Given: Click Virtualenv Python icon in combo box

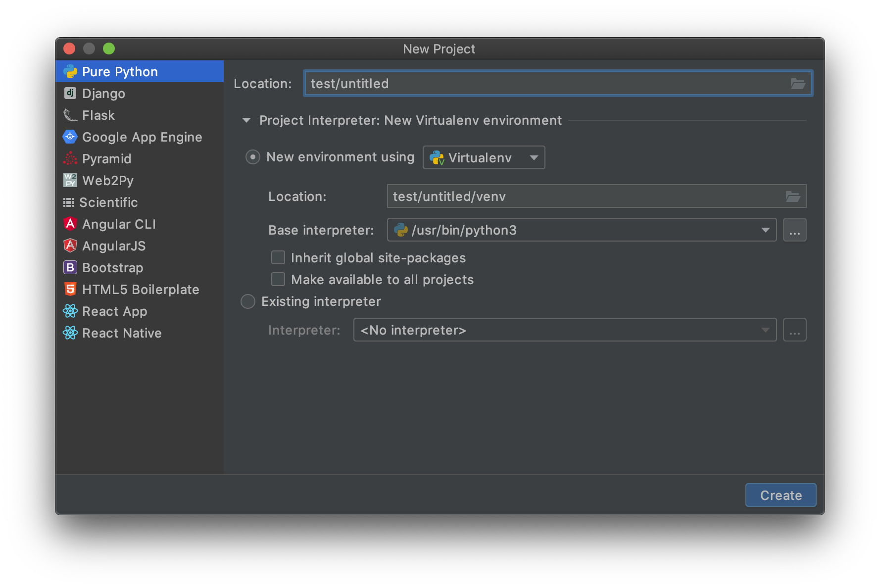Looking at the screenshot, I should (437, 157).
